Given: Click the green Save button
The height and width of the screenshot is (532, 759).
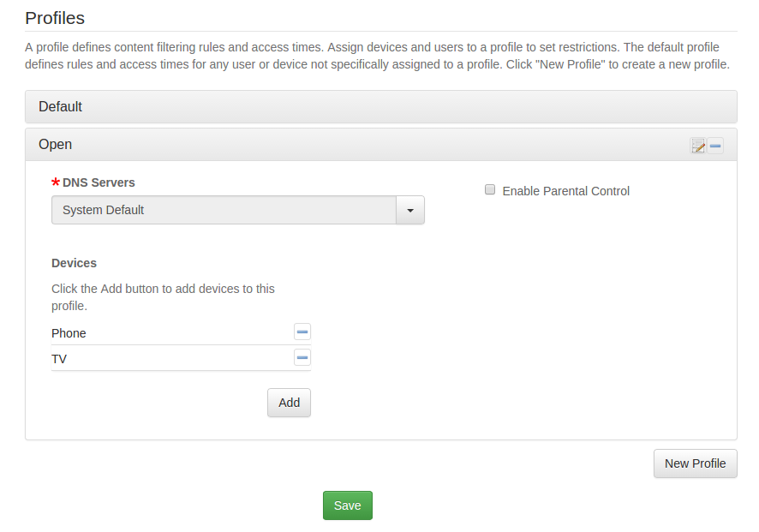Looking at the screenshot, I should [347, 505].
